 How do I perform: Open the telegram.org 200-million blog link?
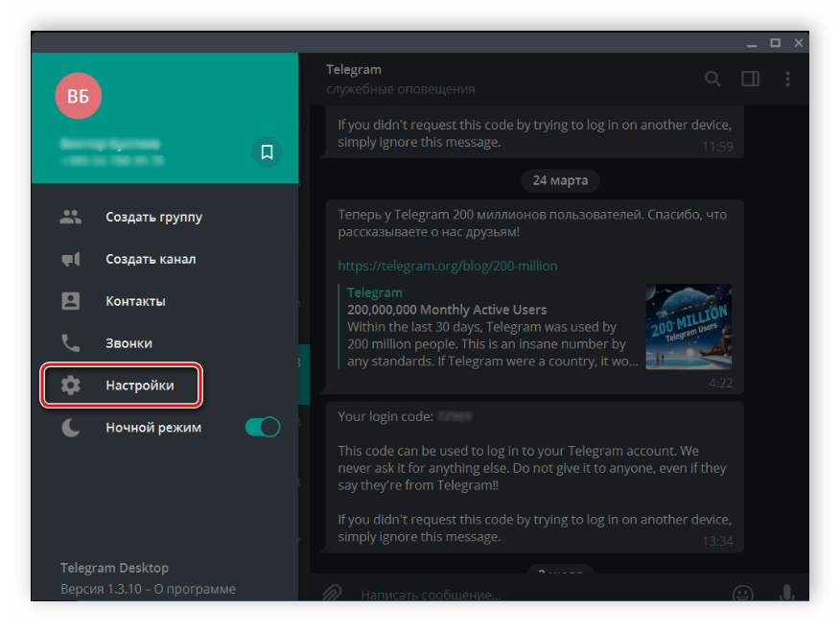click(447, 266)
